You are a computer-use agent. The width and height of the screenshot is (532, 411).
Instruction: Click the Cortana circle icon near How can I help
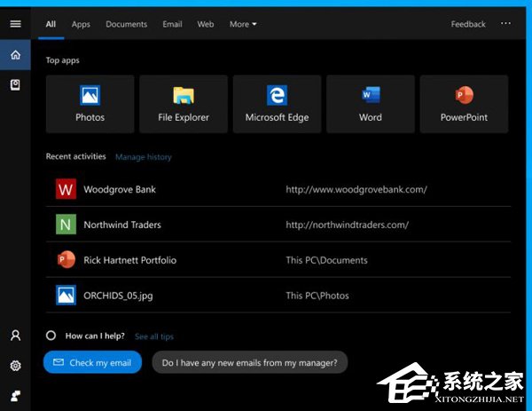click(x=51, y=336)
